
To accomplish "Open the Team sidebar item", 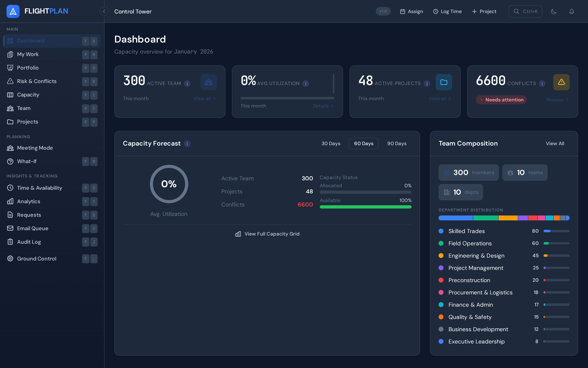I will coord(52,108).
